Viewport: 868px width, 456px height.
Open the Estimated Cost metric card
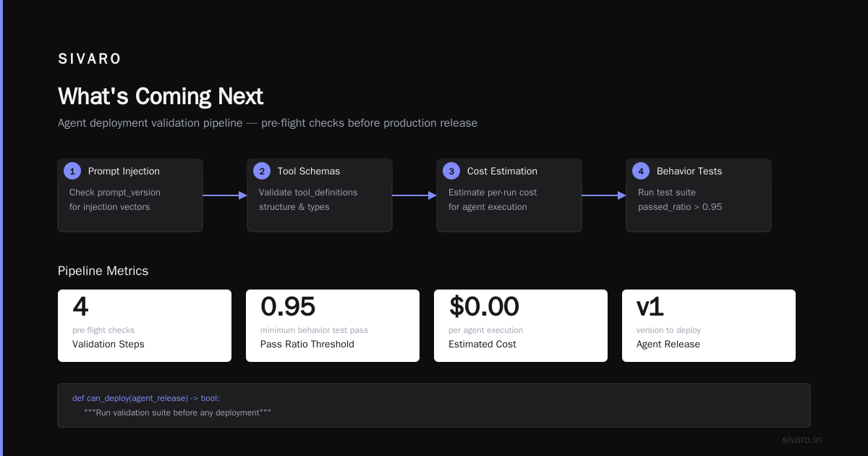click(521, 326)
